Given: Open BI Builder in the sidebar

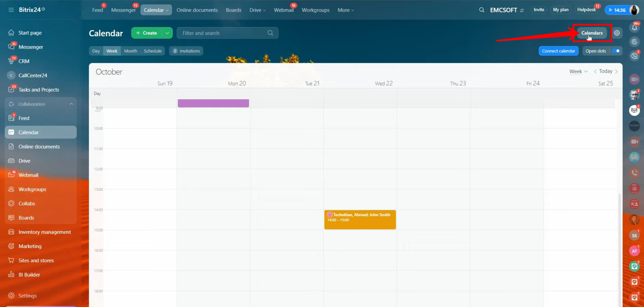Looking at the screenshot, I should (29, 274).
